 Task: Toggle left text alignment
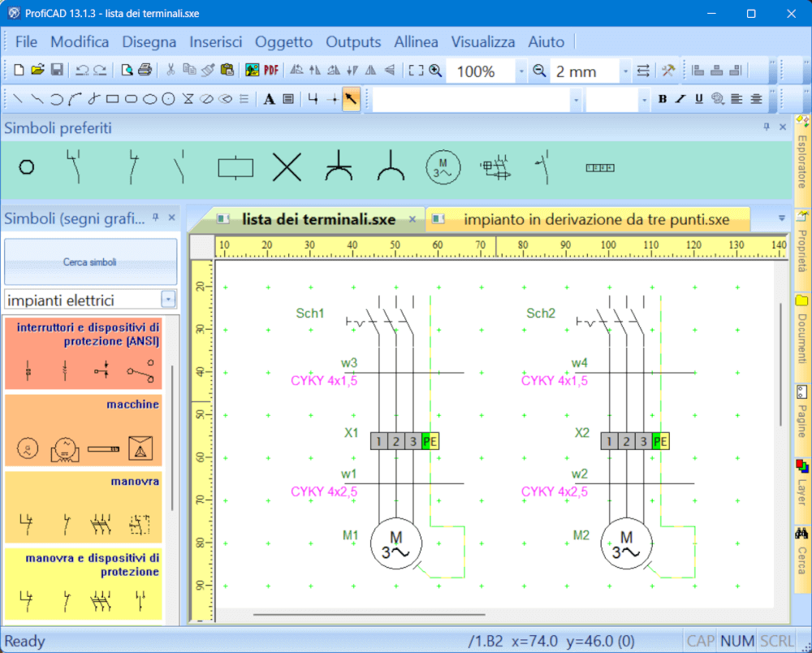tap(736, 99)
